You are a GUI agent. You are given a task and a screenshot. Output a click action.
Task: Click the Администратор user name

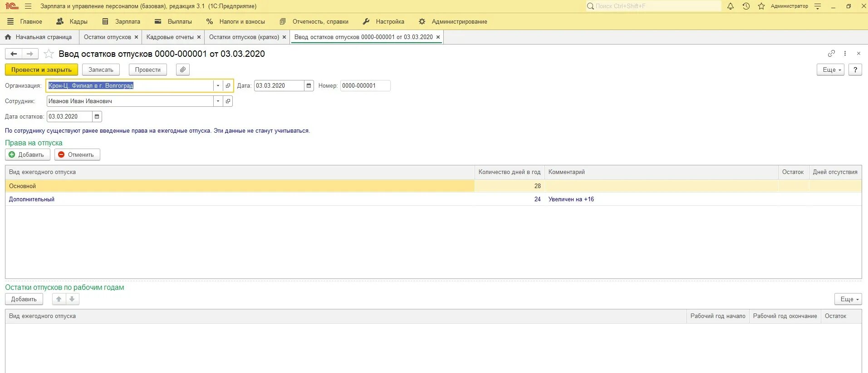pos(790,6)
